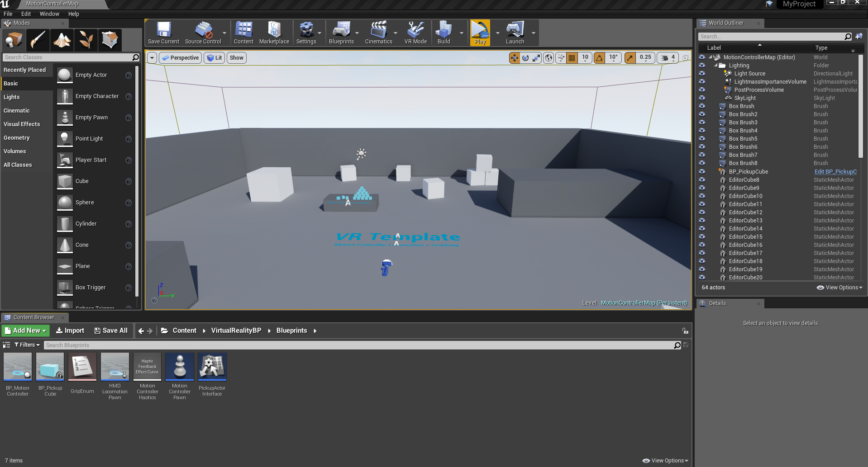Select the Foliage mode icon
This screenshot has height=467, width=868.
[86, 40]
